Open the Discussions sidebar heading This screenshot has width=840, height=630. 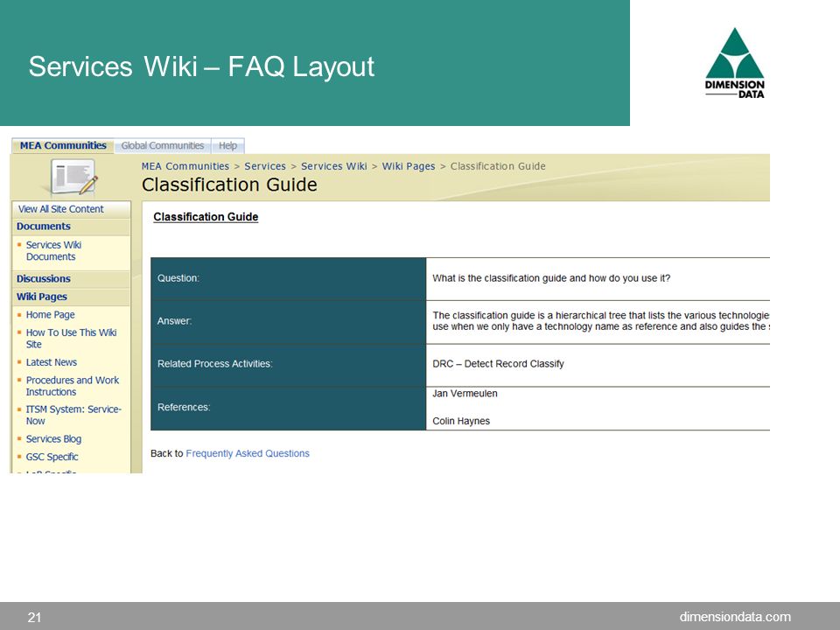pyautogui.click(x=44, y=278)
